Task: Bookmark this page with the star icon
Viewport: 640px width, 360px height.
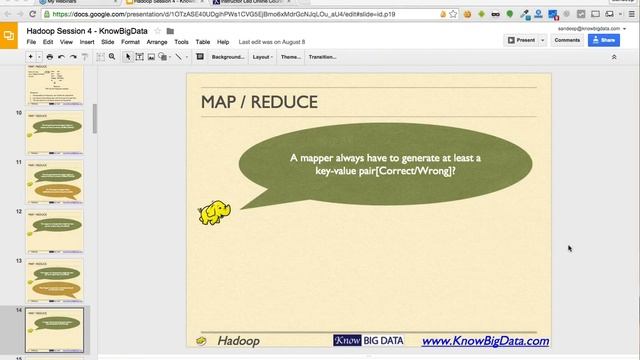Action: pyautogui.click(x=453, y=14)
